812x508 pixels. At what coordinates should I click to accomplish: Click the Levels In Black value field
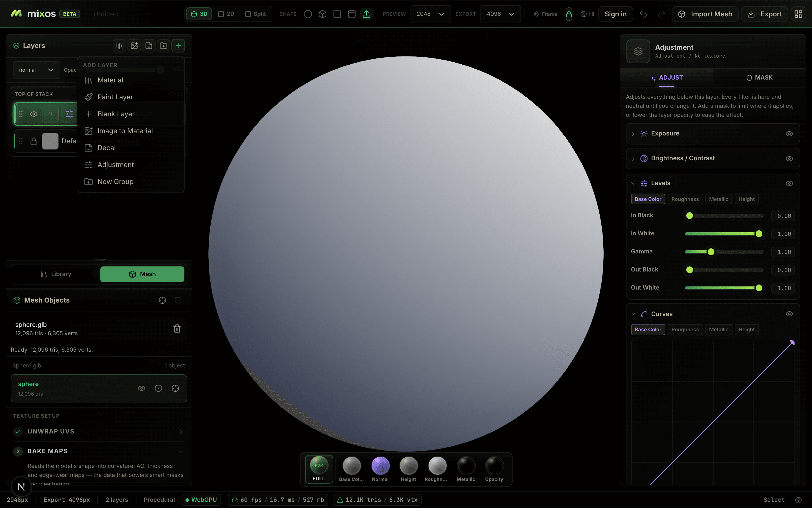tap(783, 216)
